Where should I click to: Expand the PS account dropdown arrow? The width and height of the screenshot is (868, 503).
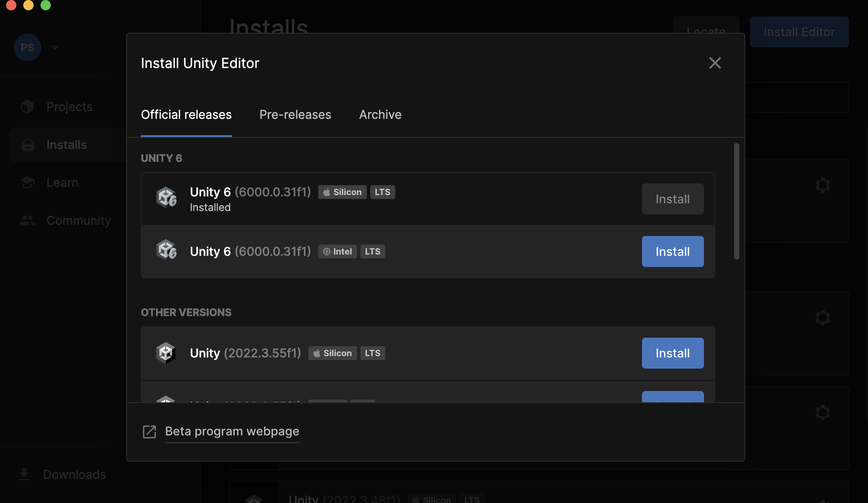[x=55, y=47]
